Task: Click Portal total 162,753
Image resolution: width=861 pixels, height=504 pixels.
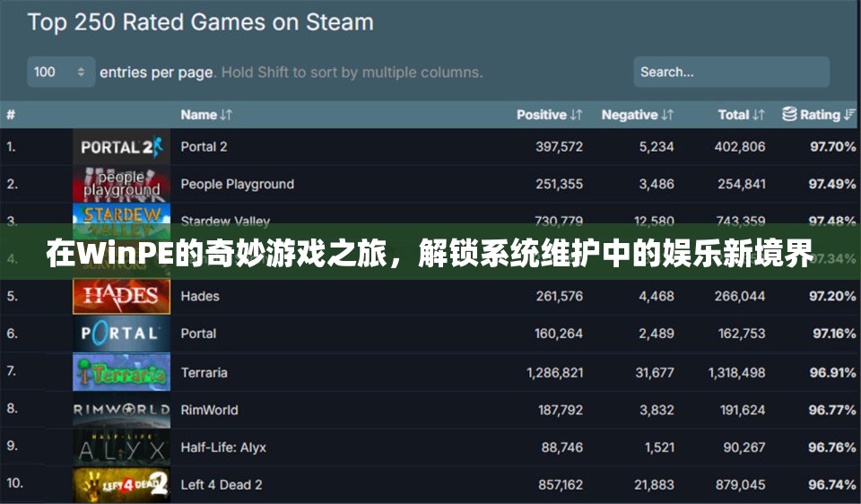Action: click(x=742, y=334)
